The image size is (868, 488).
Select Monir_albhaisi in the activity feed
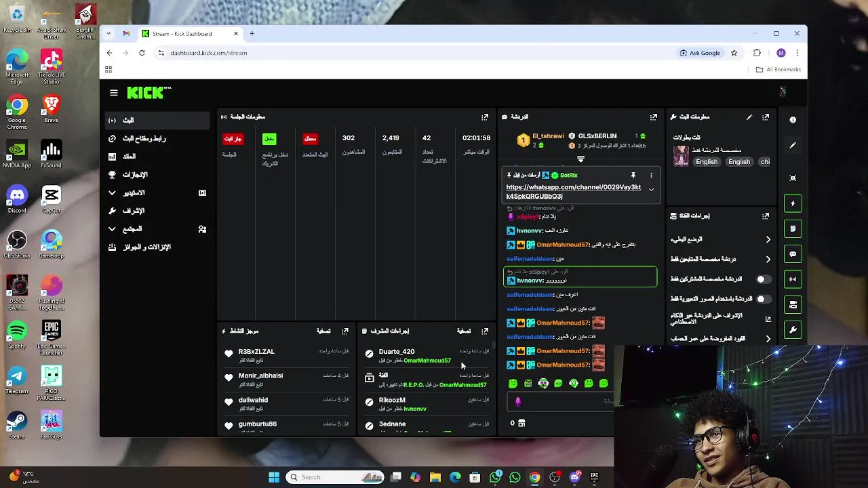(x=260, y=375)
